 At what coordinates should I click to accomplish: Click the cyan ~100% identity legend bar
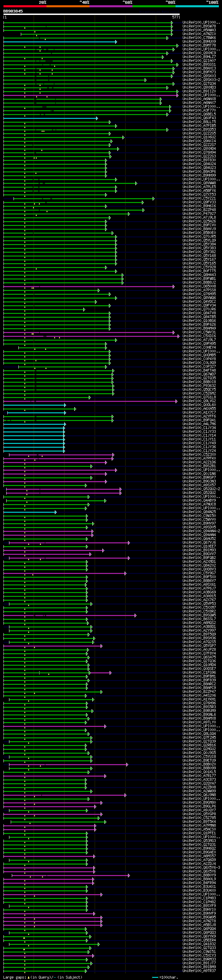point(197,6)
